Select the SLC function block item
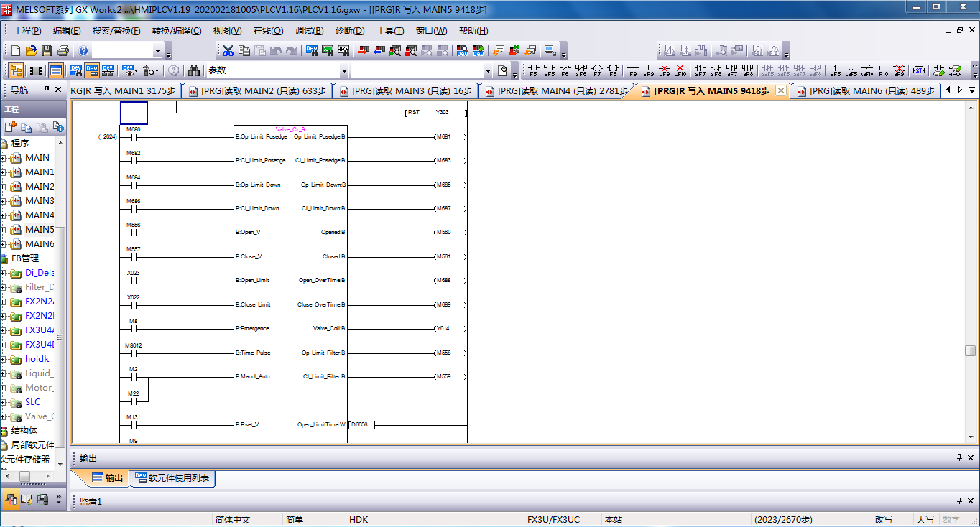The width and height of the screenshot is (980, 527). [32, 402]
